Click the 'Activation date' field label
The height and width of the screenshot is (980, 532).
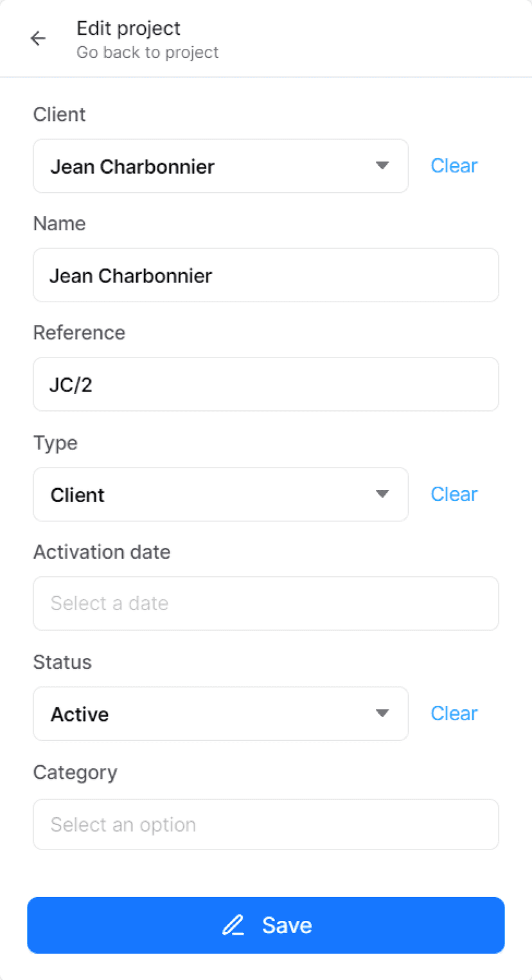(x=102, y=552)
